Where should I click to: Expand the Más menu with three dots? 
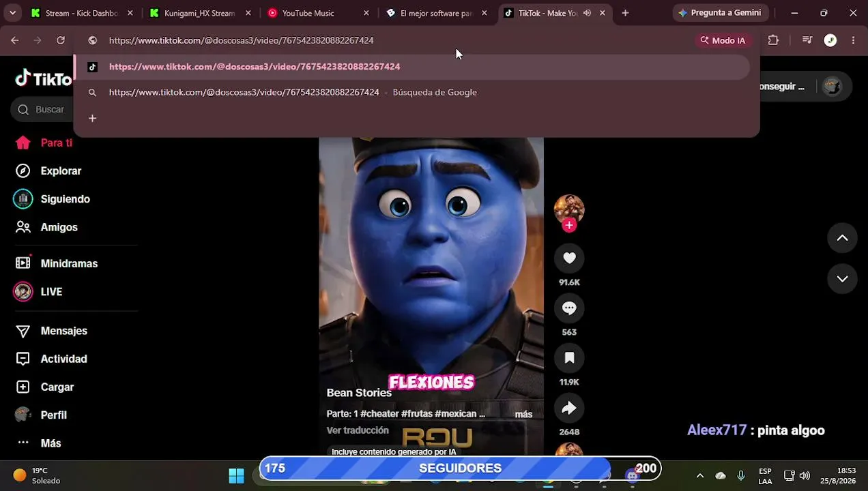[39, 443]
